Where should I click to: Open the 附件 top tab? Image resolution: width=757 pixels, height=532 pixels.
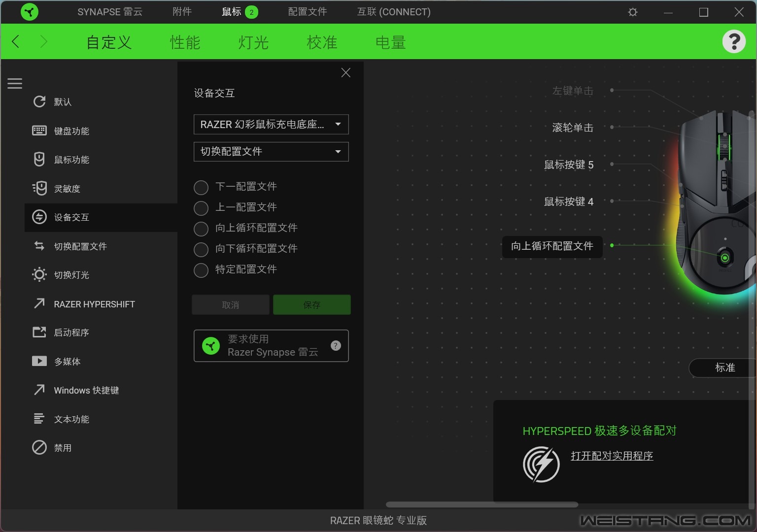(182, 12)
